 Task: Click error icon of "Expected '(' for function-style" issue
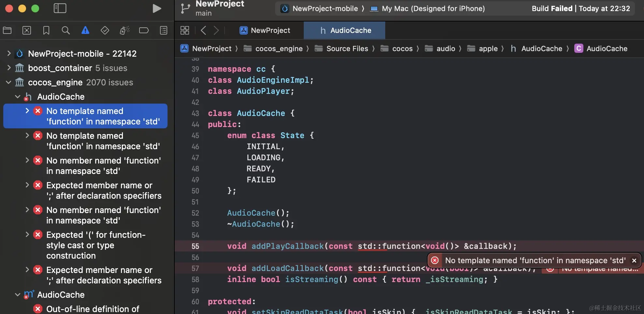[38, 235]
